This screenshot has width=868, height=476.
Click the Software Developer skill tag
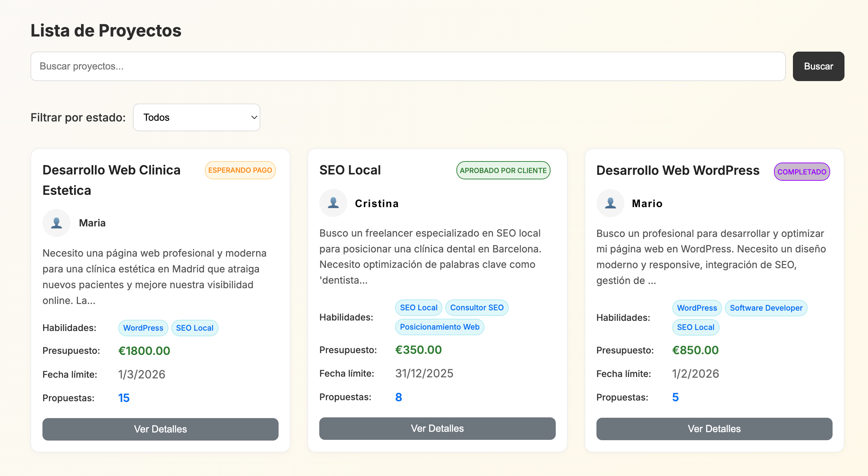[766, 308]
